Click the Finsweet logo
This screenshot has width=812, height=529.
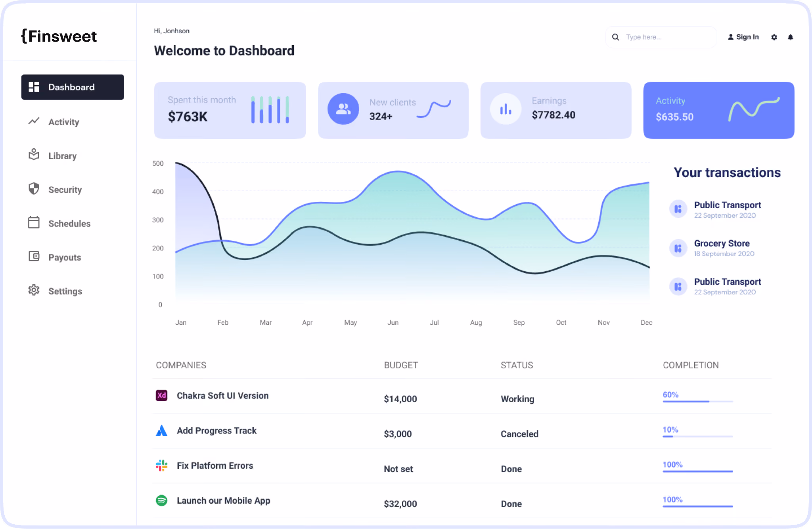point(59,36)
